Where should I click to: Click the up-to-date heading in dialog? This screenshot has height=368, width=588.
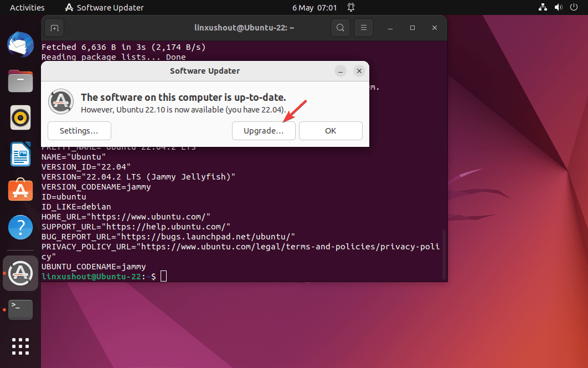pyautogui.click(x=183, y=97)
